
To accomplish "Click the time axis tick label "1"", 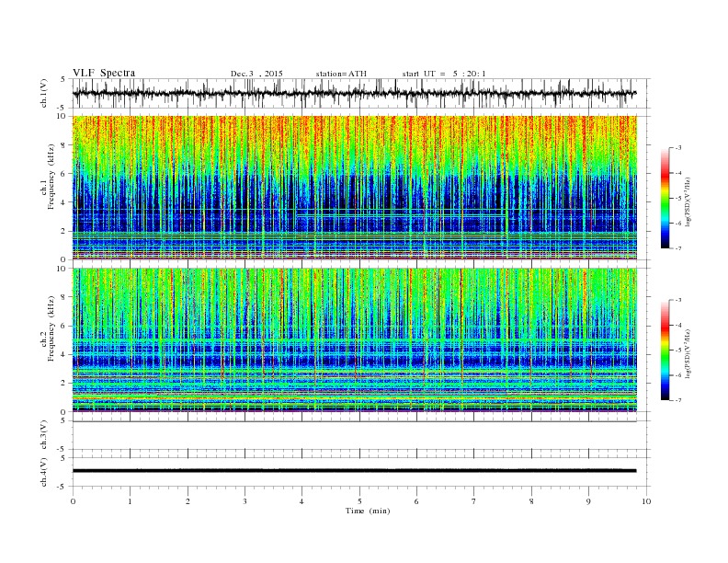I will coord(130,501).
